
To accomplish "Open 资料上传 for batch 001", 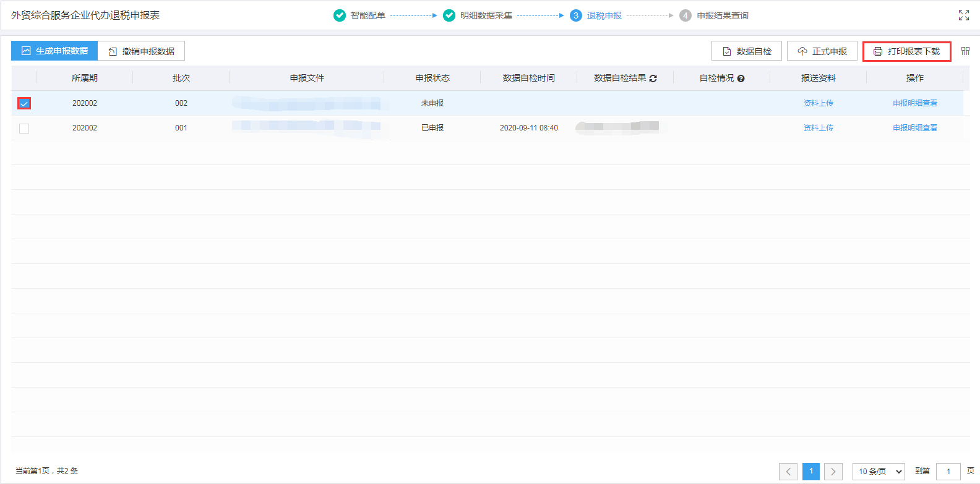I will pos(818,128).
